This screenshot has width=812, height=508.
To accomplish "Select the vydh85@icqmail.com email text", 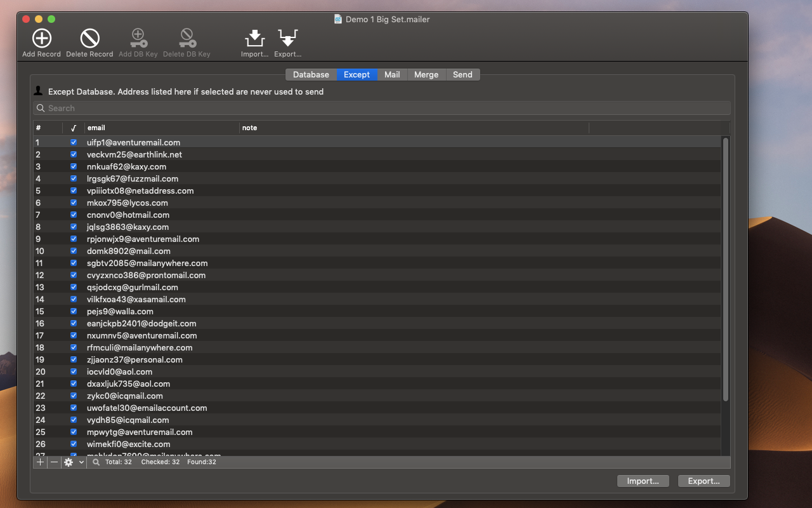I will [128, 420].
